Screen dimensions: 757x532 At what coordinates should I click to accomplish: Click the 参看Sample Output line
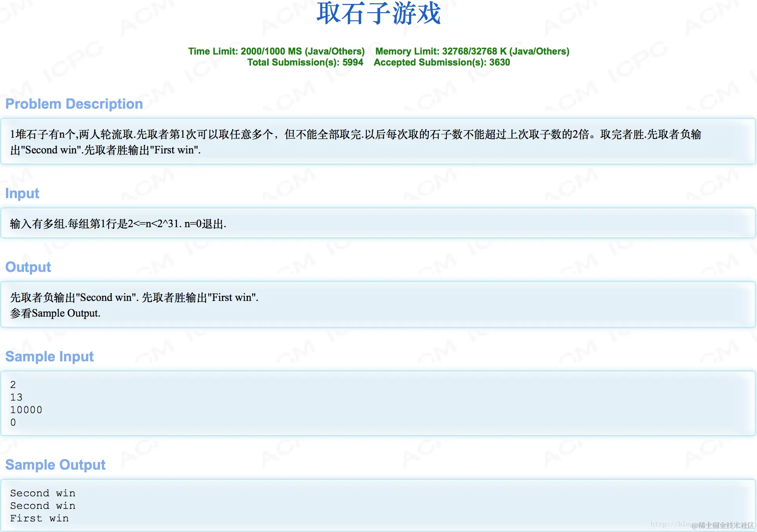(55, 313)
